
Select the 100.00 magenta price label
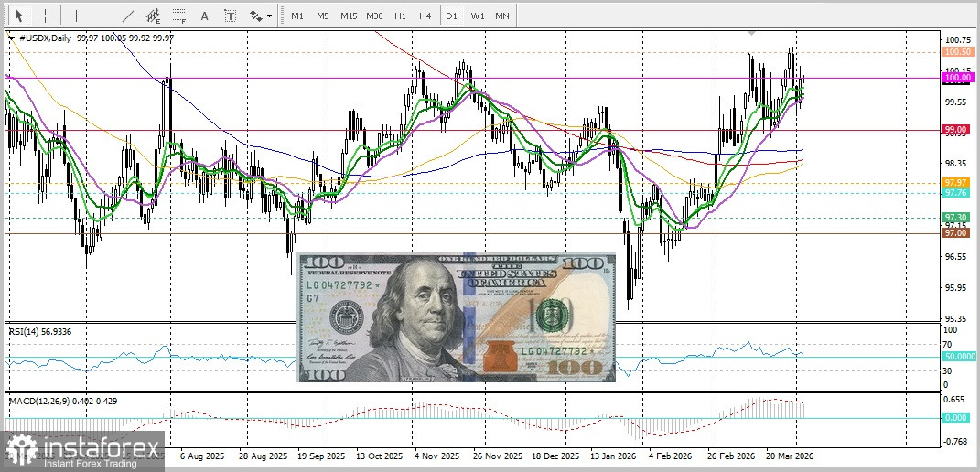pyautogui.click(x=957, y=77)
